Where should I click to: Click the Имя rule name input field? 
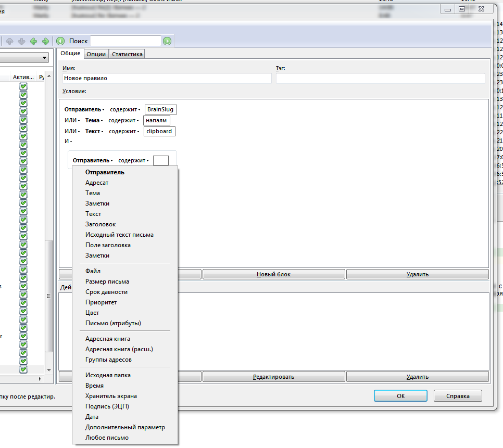point(167,78)
